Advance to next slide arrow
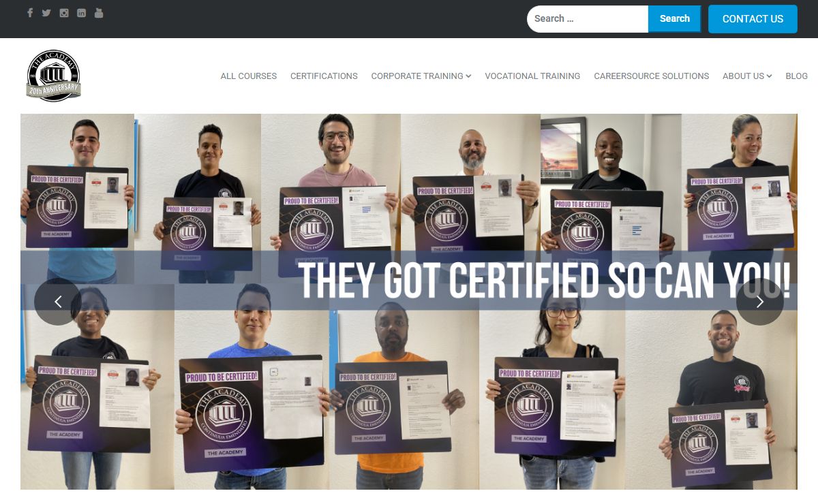The height and width of the screenshot is (504, 818). (x=760, y=302)
